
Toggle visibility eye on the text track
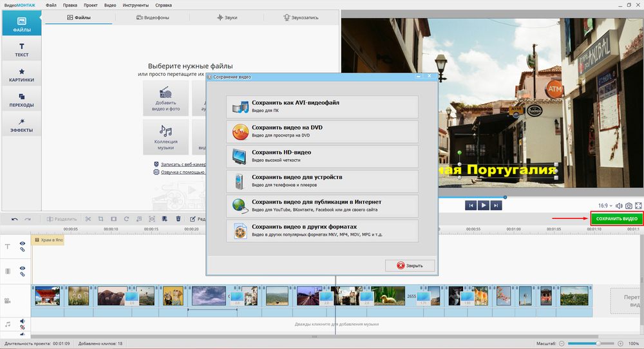coord(22,243)
